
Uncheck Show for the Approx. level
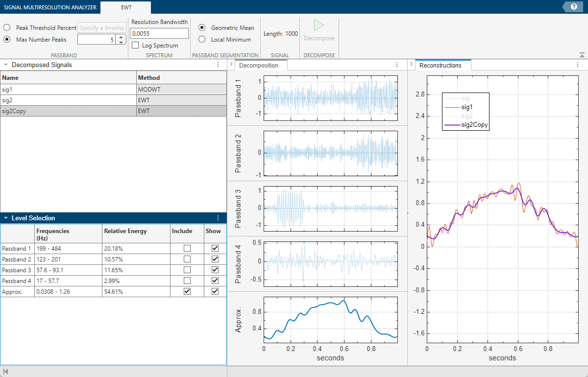(x=214, y=291)
